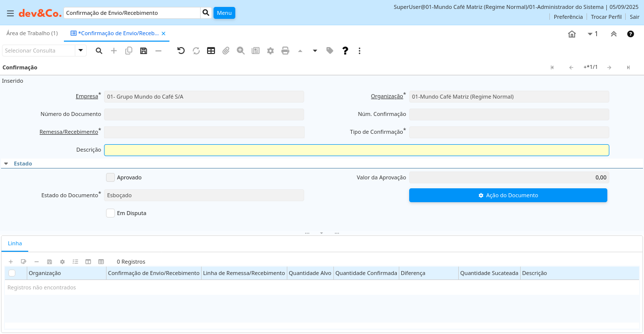Click the Save record icon in toolbar

(144, 51)
